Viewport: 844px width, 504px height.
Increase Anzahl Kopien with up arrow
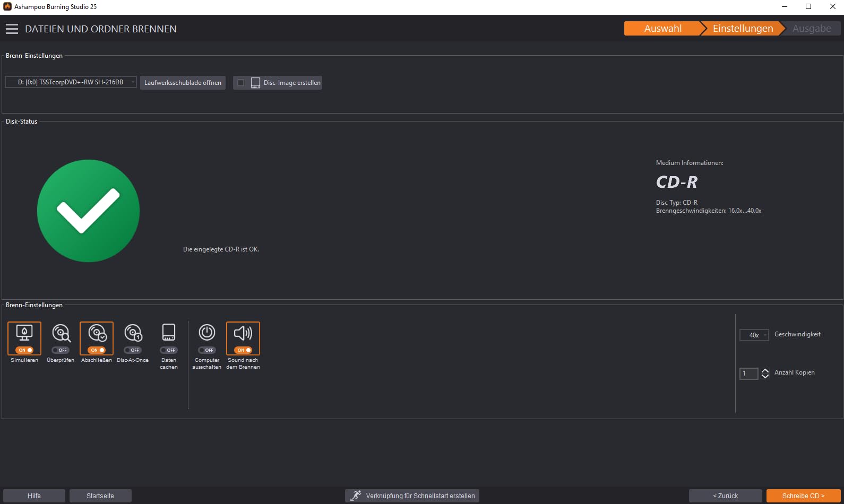coord(765,371)
